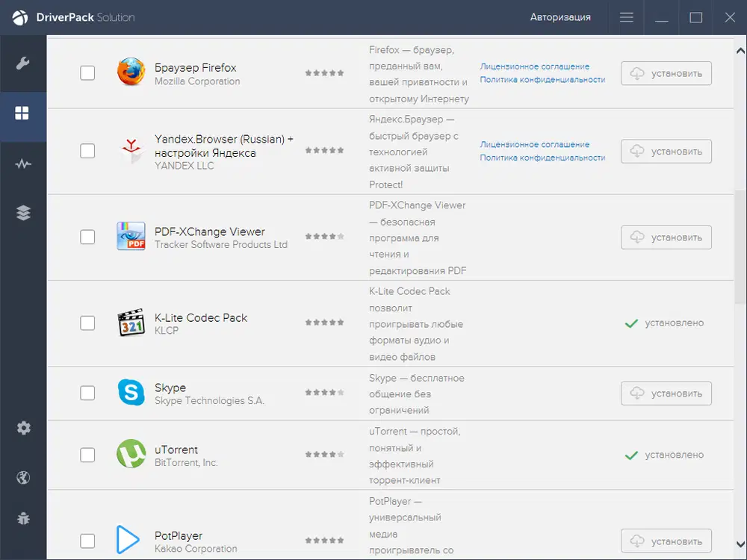Image resolution: width=747 pixels, height=560 pixels.
Task: Install Firefox with the установить button
Action: coord(666,73)
